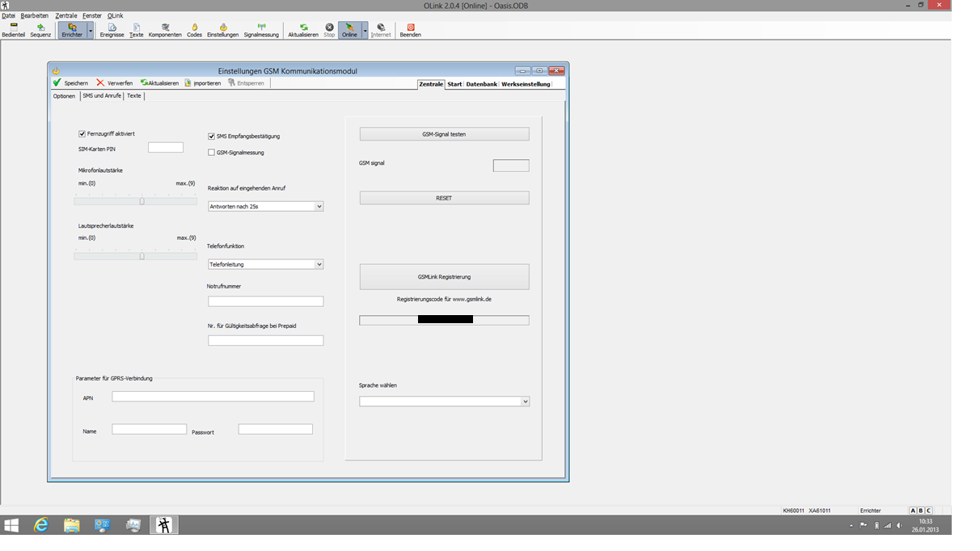Screen dimensions: 980x551
Task: Enable the GSM-Signalmessung checkbox
Action: coord(212,153)
